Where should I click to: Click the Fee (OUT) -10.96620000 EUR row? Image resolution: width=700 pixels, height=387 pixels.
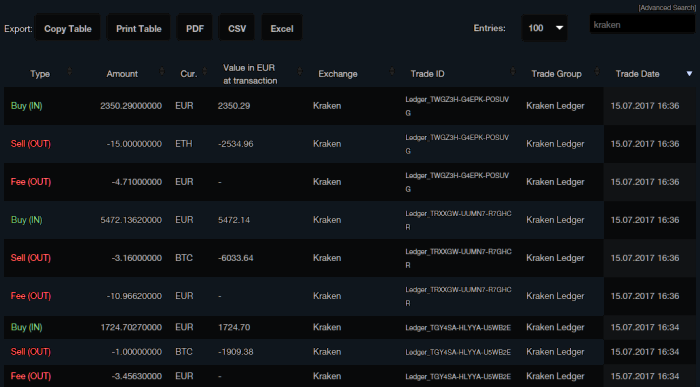point(350,296)
